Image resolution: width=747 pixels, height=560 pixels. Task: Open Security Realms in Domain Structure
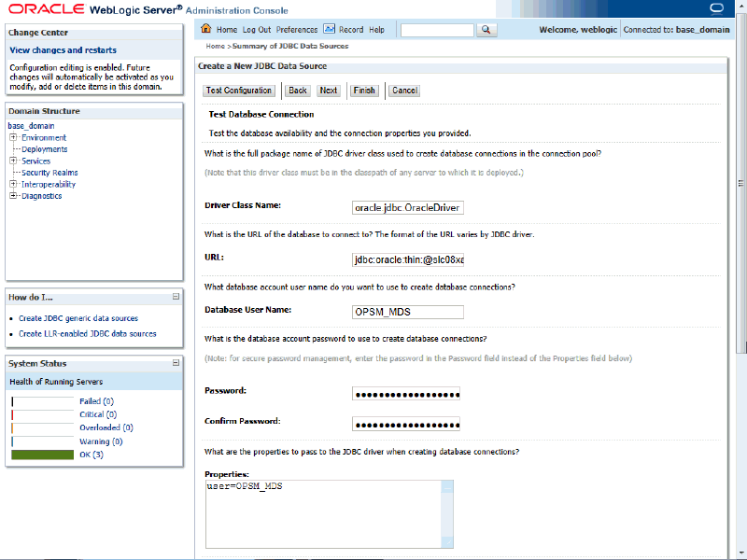coord(49,173)
